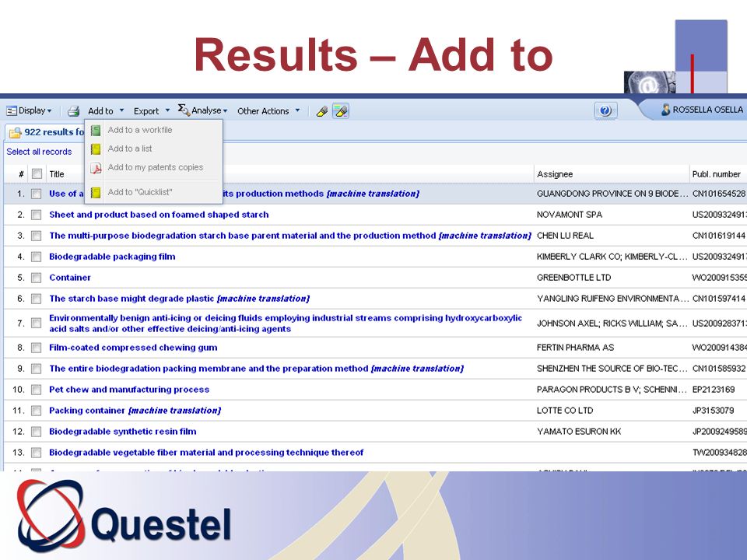Open Biodegradable synthetic resin film title
Image resolution: width=747 pixels, height=560 pixels.
point(122,432)
